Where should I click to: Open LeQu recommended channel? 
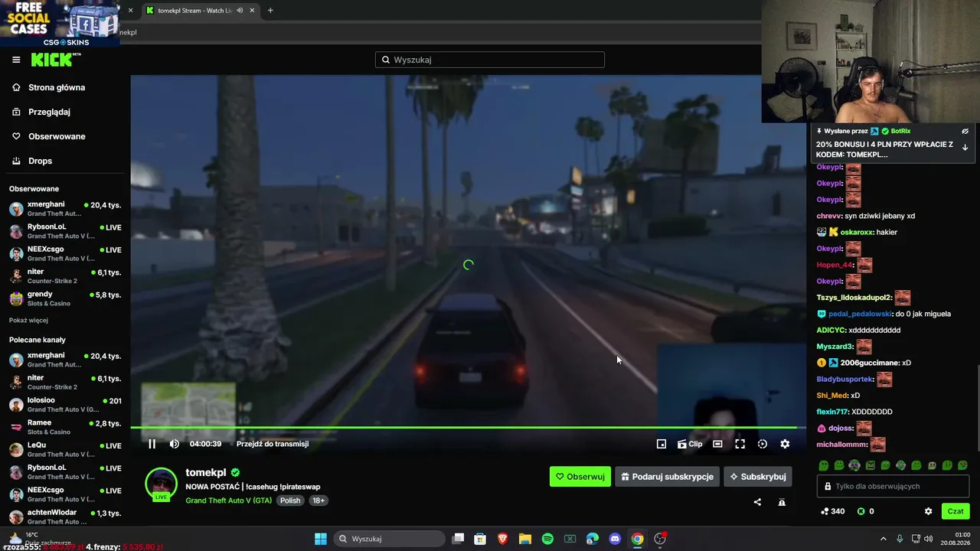coord(65,449)
